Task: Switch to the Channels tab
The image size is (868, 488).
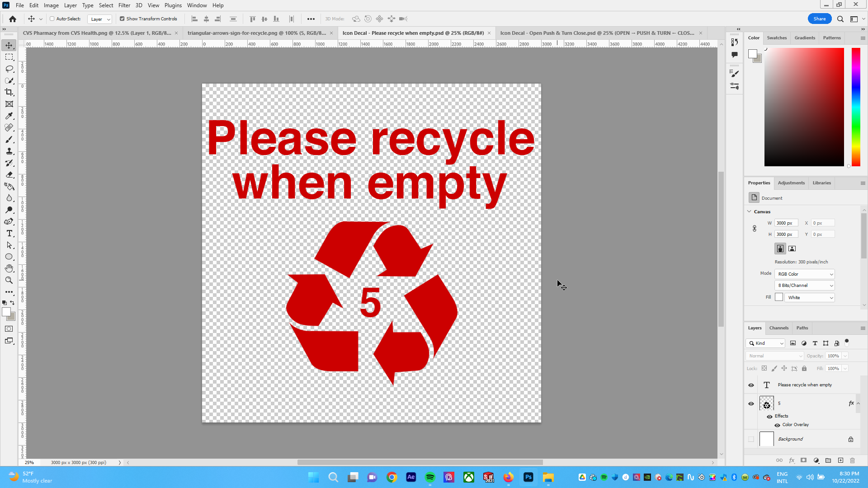Action: [778, 328]
